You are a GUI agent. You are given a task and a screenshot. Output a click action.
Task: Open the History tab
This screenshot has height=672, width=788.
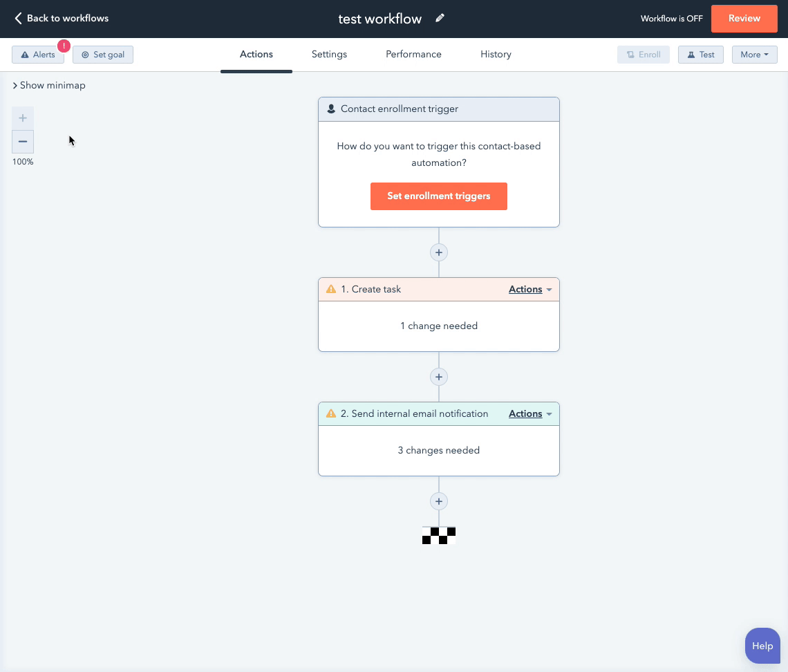tap(496, 55)
